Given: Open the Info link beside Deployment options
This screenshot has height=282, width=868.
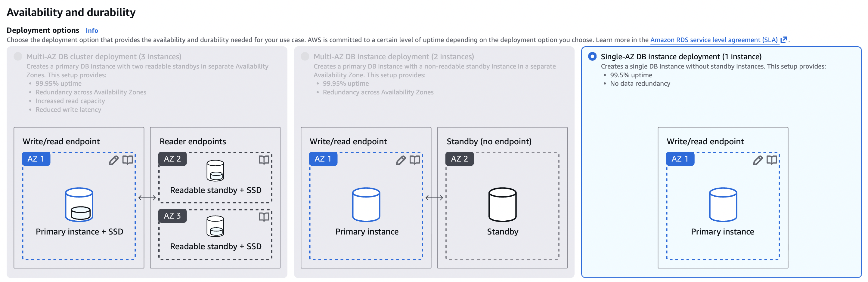Looking at the screenshot, I should [92, 31].
